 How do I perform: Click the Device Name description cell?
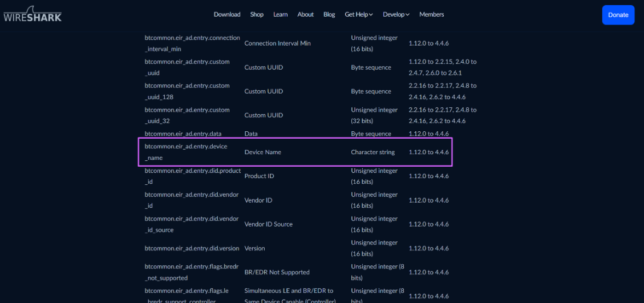pyautogui.click(x=262, y=152)
